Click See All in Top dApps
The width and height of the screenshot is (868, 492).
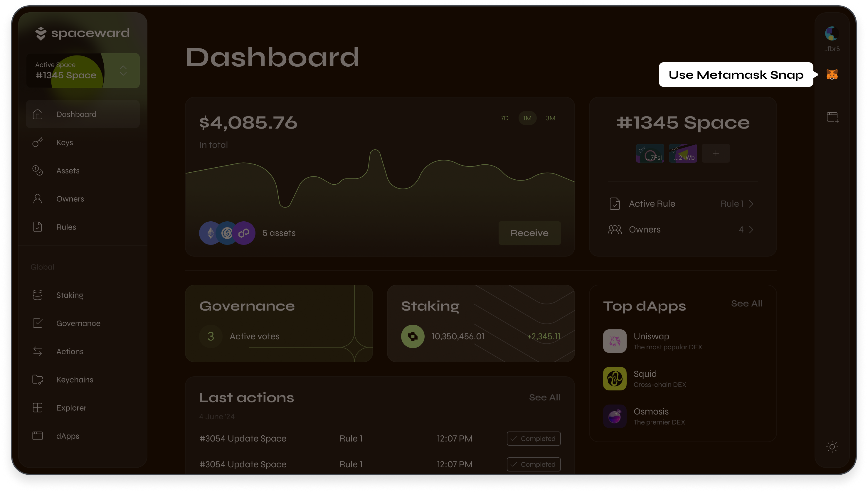point(746,303)
